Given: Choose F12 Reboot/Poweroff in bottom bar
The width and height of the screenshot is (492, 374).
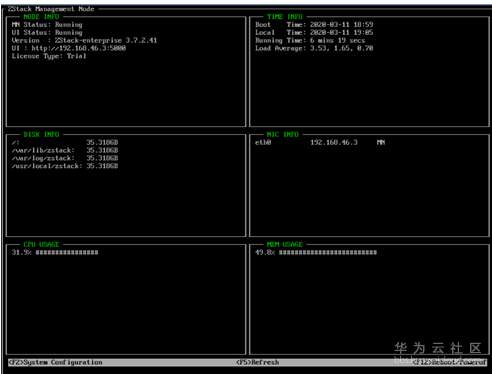Looking at the screenshot, I should click(449, 362).
